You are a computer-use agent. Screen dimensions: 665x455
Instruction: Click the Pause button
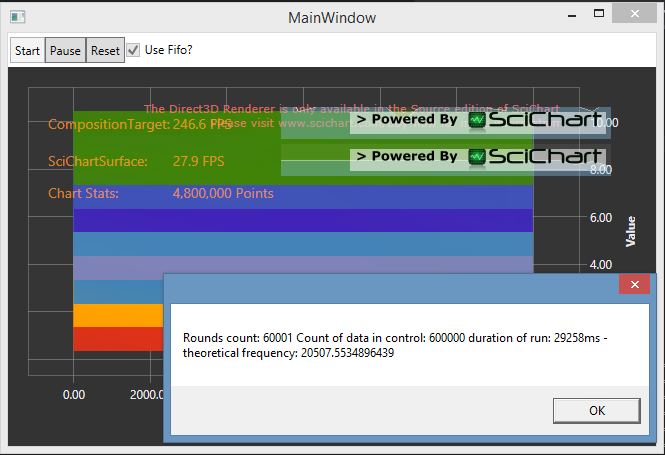[x=65, y=50]
